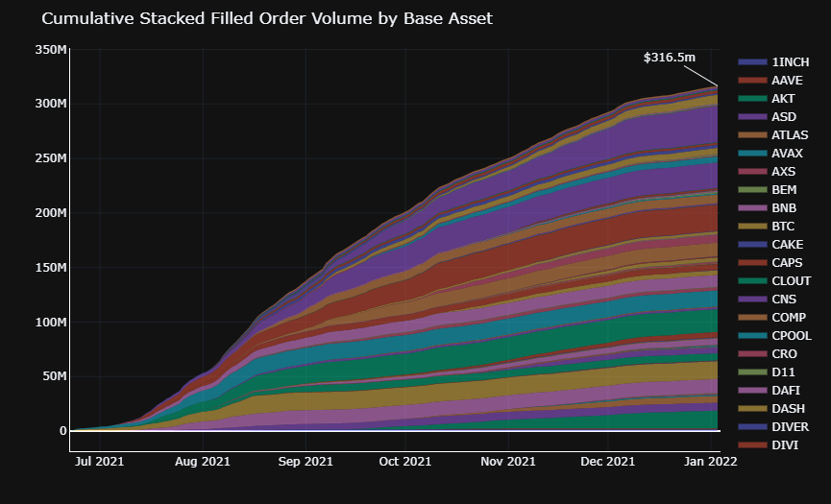Toggle the 1INCH legend entry

(x=773, y=62)
